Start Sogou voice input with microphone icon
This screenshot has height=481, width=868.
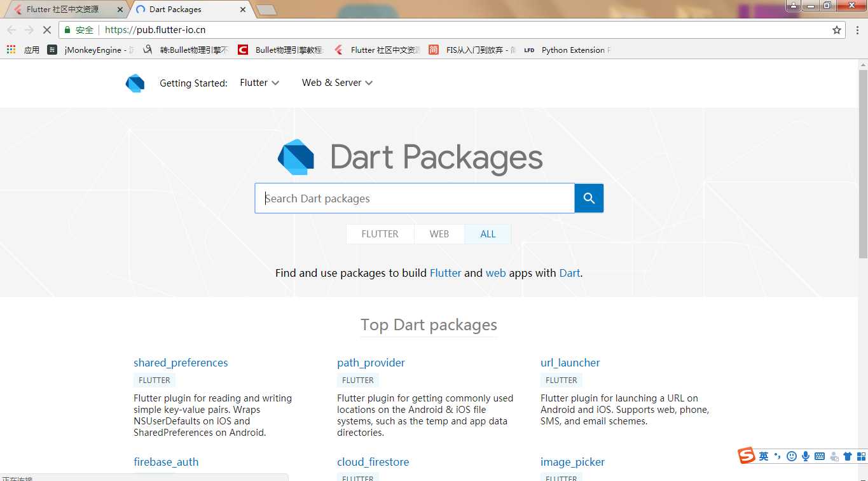point(806,456)
